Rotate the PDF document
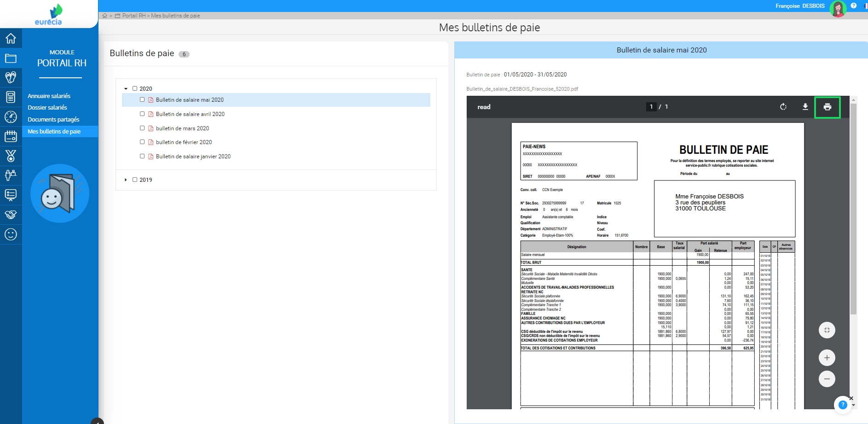 (783, 107)
